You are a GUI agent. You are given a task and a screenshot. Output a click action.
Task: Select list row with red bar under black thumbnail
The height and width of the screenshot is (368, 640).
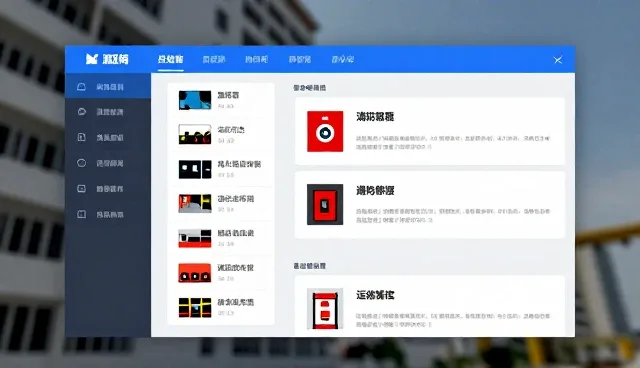(221, 238)
